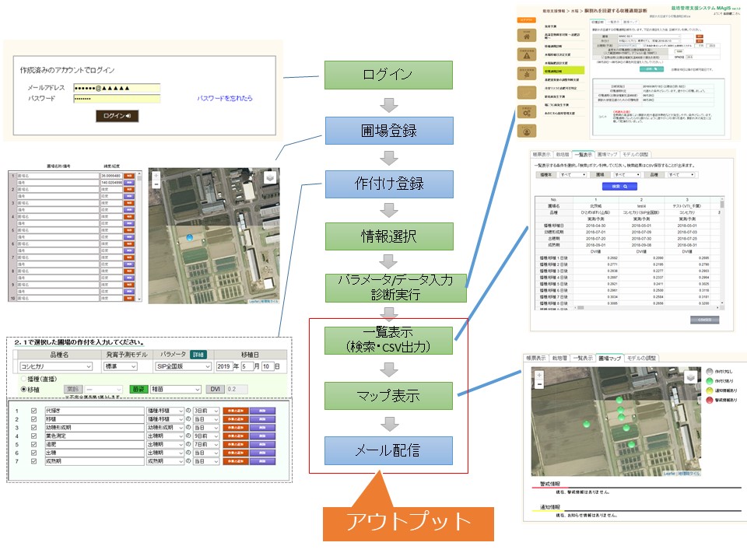Select highlighted green item in MAgIS side menu
This screenshot has height=560, width=747.
[563, 71]
